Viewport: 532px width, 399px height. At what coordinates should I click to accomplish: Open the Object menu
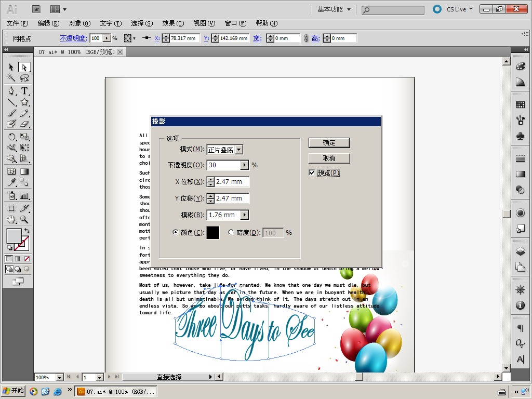79,23
